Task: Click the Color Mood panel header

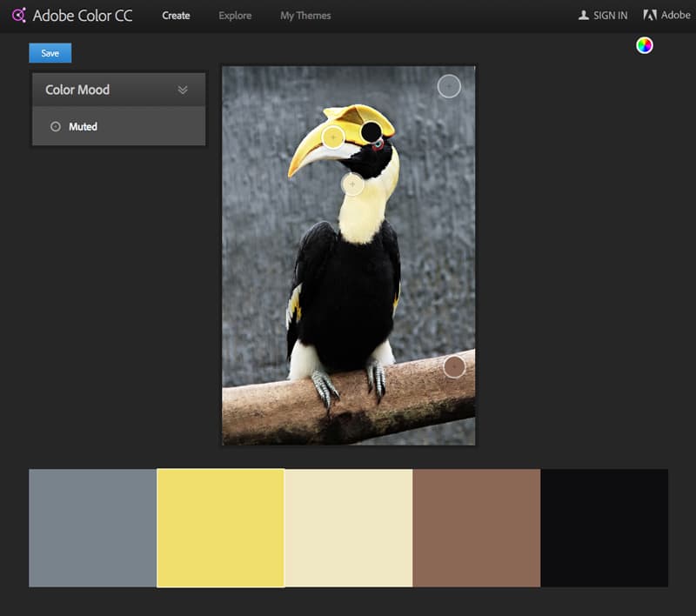Action: 119,90
